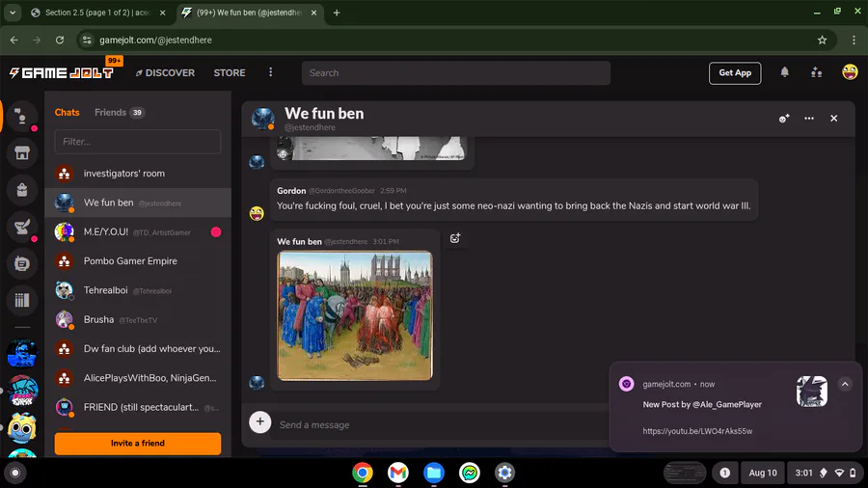Add reaction to We fun ben's image message
The image size is (868, 488).
click(x=455, y=238)
